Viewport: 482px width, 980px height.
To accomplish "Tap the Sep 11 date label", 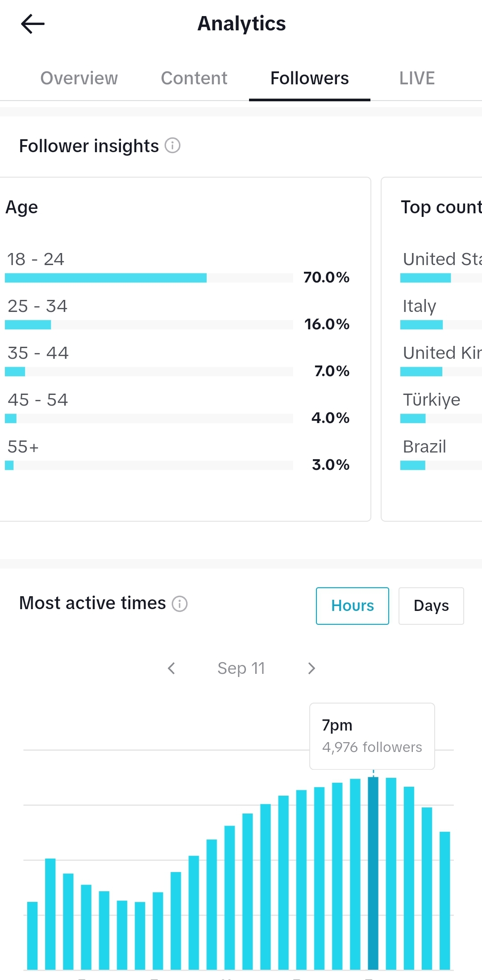I will point(241,668).
